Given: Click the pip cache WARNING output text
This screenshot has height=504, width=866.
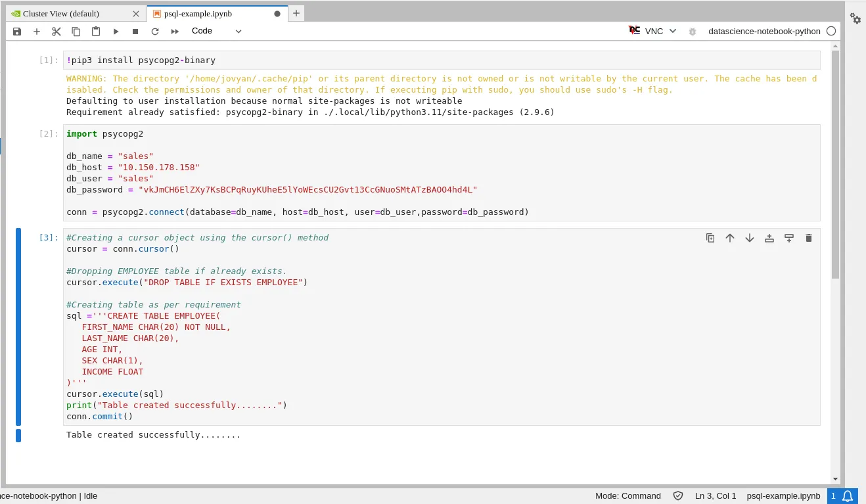Looking at the screenshot, I should click(x=442, y=84).
